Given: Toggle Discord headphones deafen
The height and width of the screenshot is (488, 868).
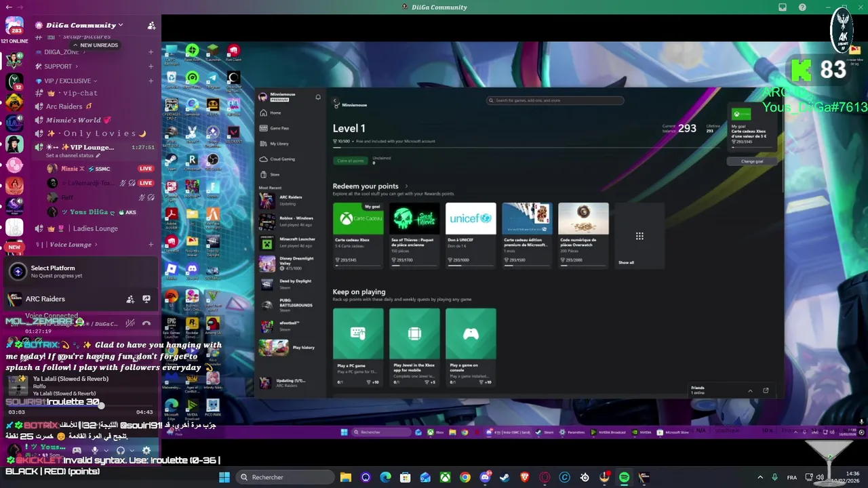Looking at the screenshot, I should tap(121, 450).
